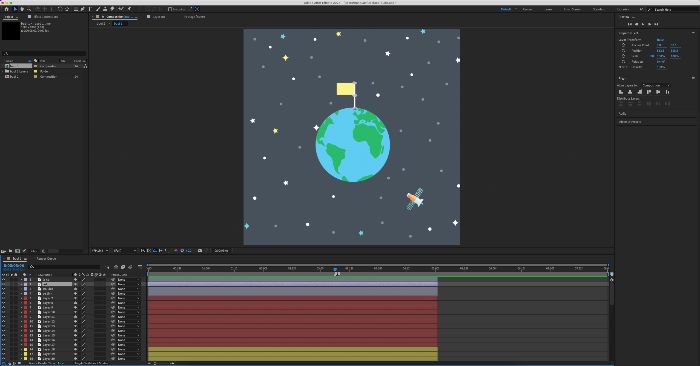Toggle visibility of the last yellow layer
This screenshot has width=700, height=366.
tap(4, 358)
